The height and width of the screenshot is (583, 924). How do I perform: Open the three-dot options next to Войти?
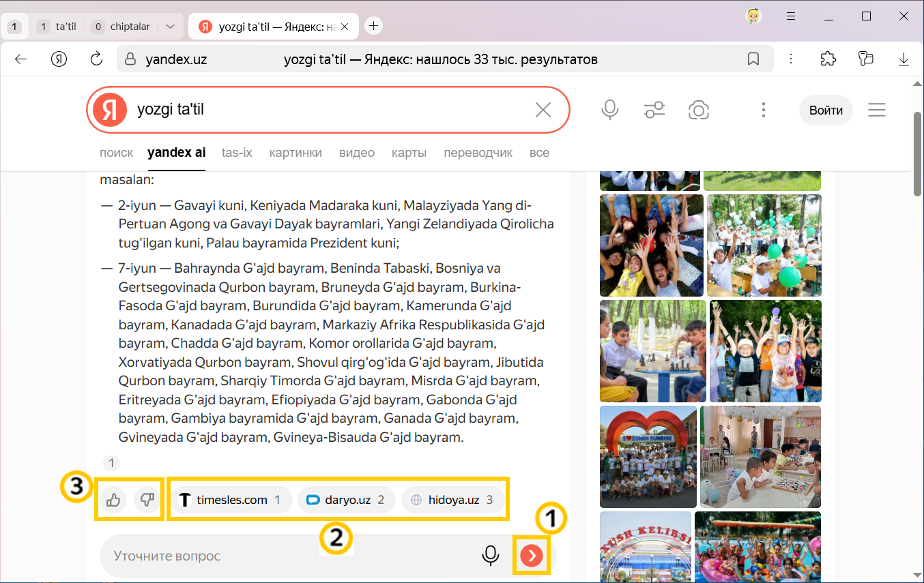[764, 110]
